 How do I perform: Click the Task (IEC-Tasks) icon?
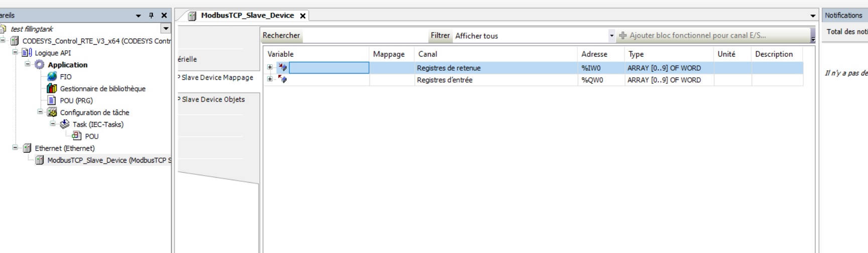coord(65,124)
